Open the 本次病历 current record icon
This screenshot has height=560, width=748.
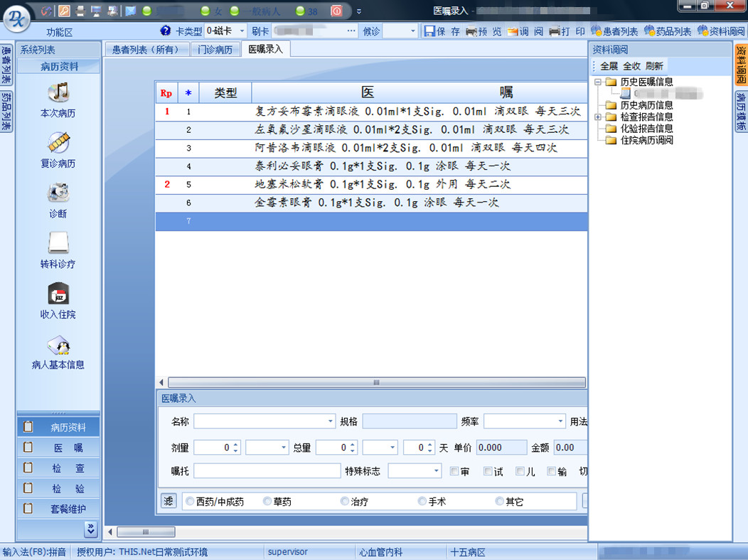(x=58, y=93)
